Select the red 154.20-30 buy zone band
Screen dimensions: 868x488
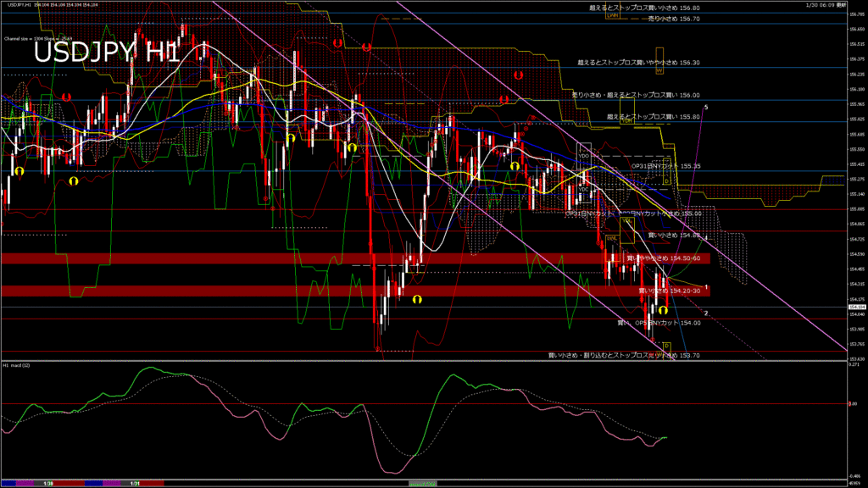click(339, 291)
